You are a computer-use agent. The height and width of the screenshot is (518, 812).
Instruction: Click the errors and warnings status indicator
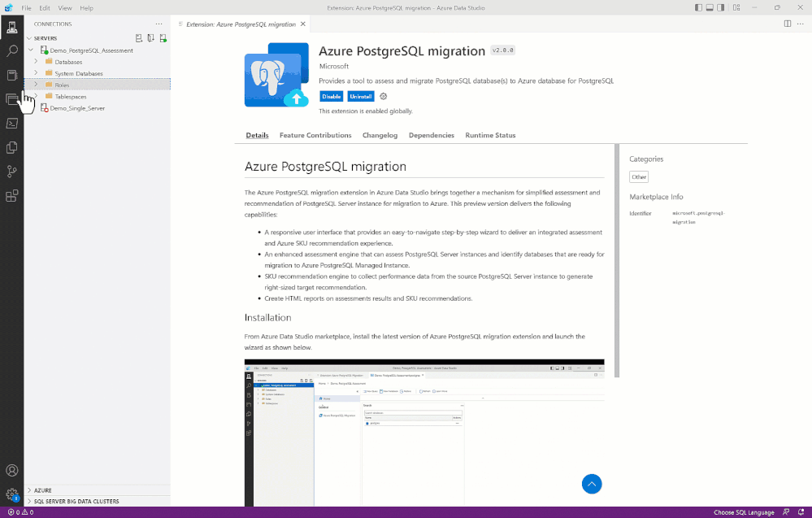[x=20, y=512]
